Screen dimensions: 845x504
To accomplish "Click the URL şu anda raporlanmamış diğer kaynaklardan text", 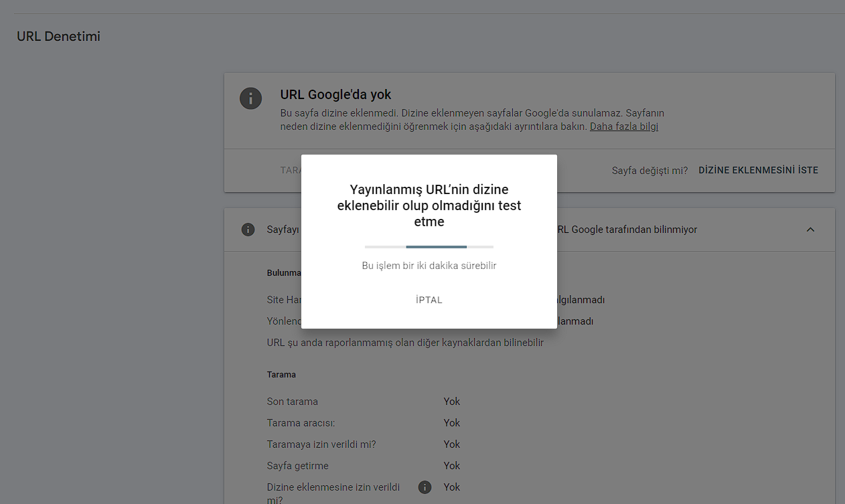I will pyautogui.click(x=405, y=343).
